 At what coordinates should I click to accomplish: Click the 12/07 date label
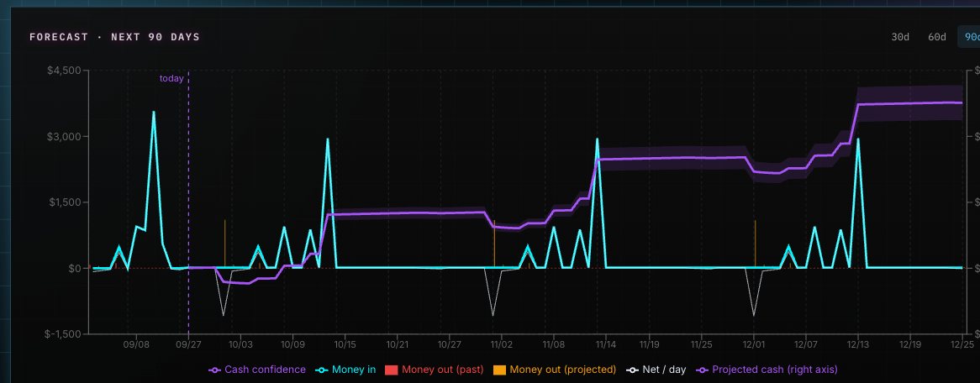pyautogui.click(x=806, y=344)
